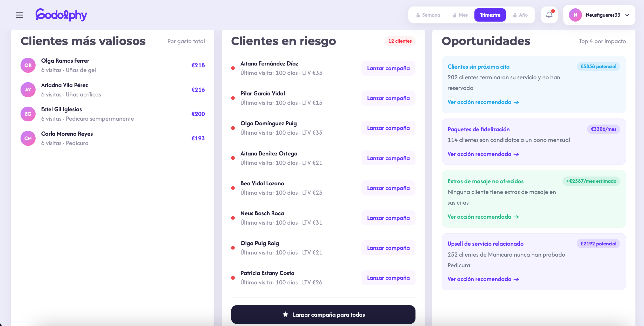Select the Semana period tab
The image size is (644, 326).
[428, 15]
